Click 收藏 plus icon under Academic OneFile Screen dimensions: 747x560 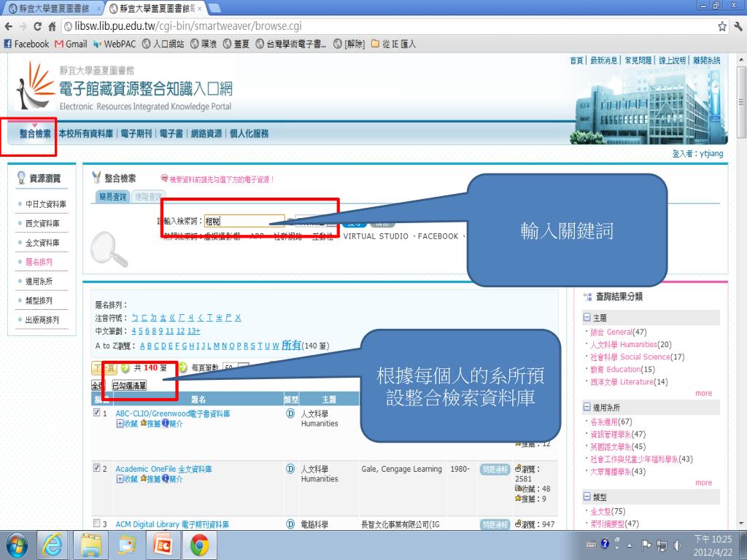click(120, 479)
